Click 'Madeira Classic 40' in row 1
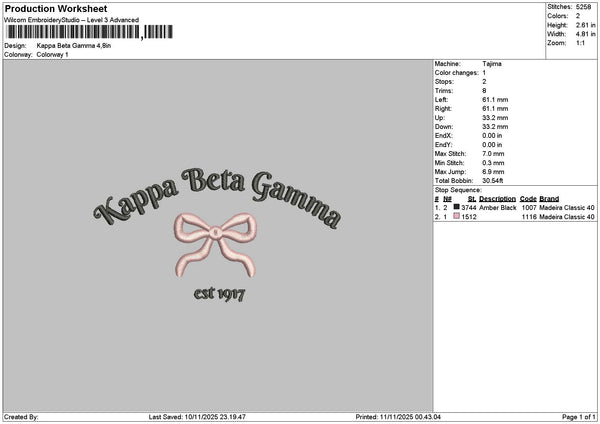Image resolution: width=600 pixels, height=424 pixels. pos(567,208)
